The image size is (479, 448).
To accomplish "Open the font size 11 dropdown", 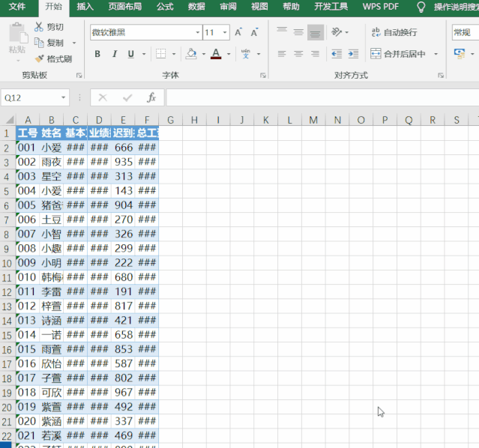I will pos(225,32).
